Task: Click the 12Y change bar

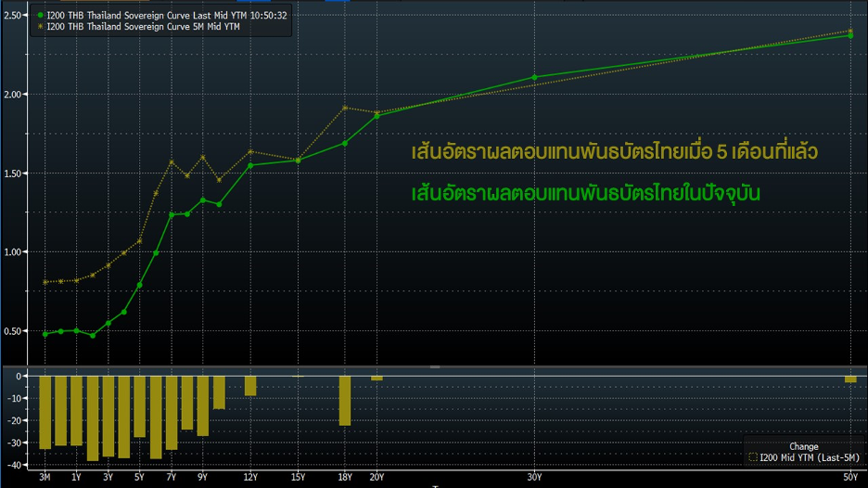Action: [250, 385]
